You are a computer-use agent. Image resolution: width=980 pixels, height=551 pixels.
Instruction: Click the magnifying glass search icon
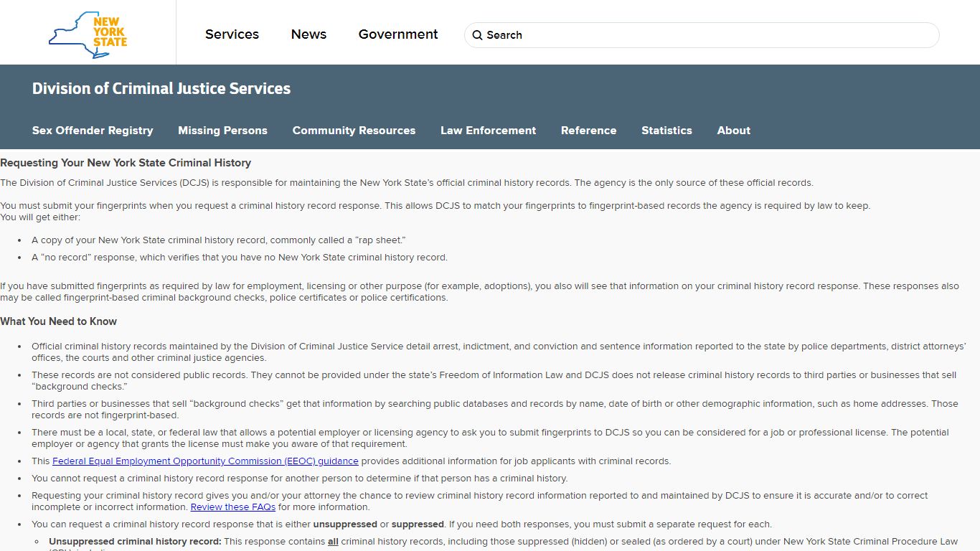477,35
